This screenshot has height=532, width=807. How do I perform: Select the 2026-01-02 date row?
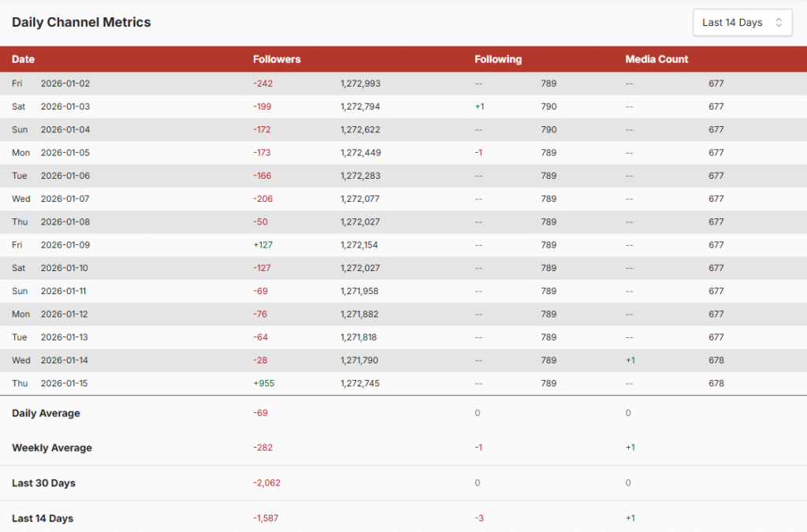[x=65, y=84]
